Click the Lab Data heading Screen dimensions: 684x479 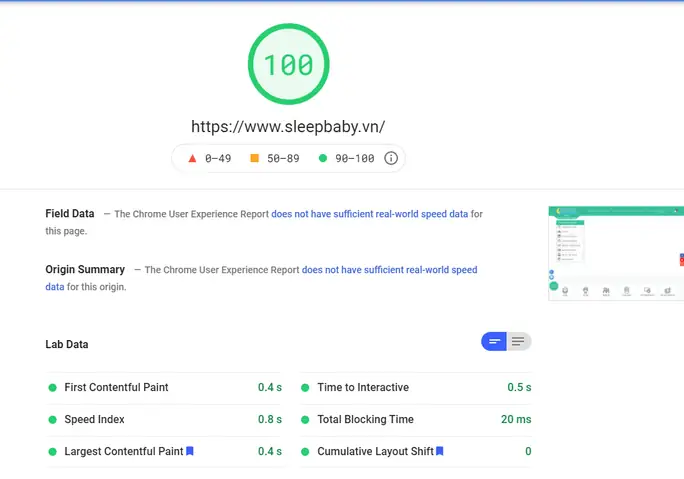(x=67, y=344)
